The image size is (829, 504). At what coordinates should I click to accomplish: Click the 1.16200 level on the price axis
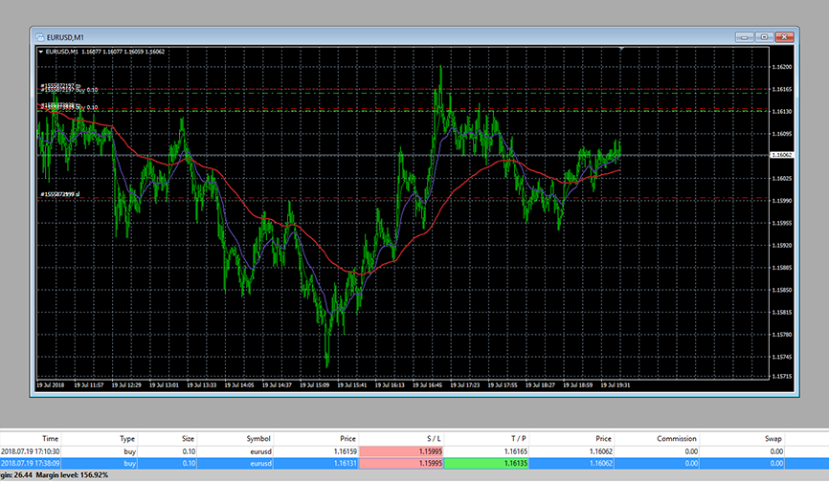(x=782, y=67)
